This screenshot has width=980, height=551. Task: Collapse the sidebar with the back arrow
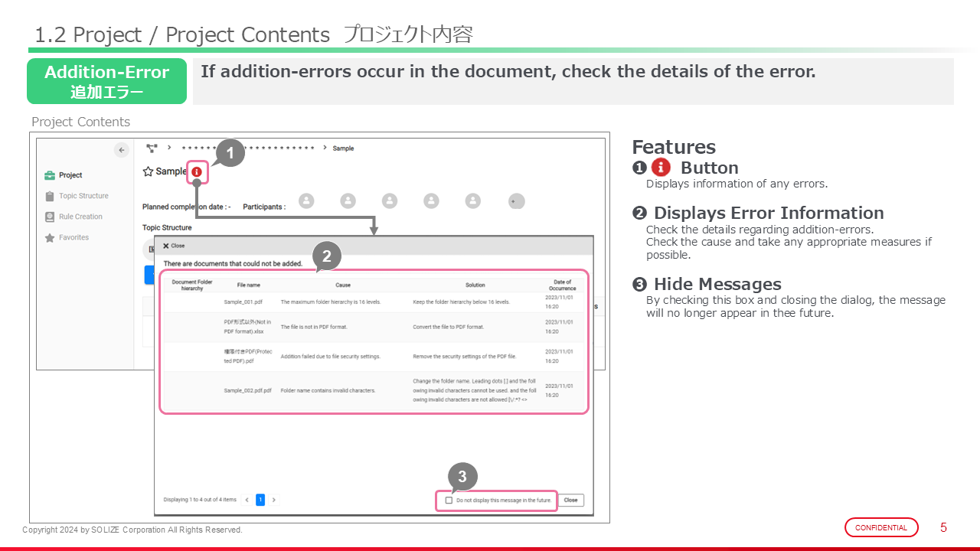[121, 150]
